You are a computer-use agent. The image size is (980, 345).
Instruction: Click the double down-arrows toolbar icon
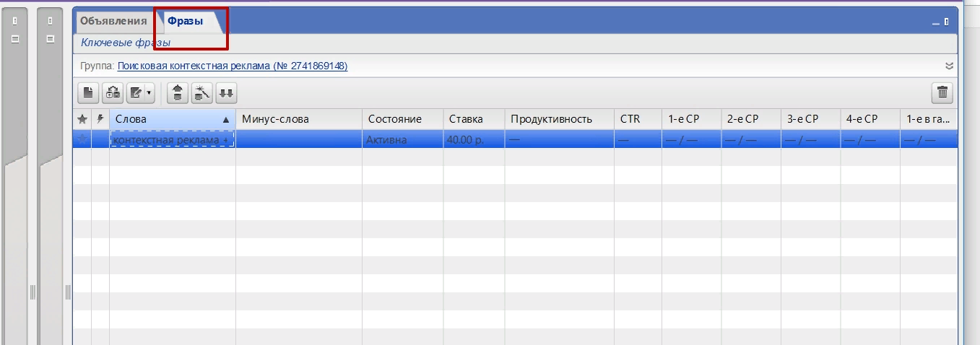pyautogui.click(x=227, y=92)
